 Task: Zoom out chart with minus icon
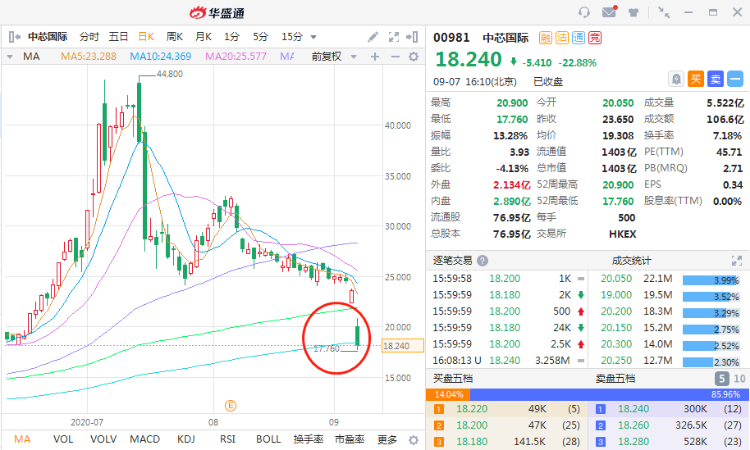pos(395,57)
